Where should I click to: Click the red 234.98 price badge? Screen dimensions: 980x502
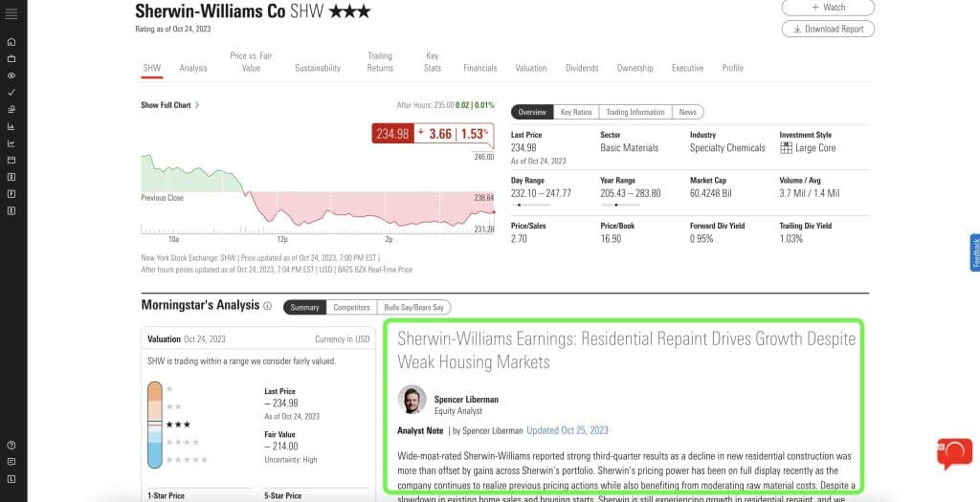pos(392,134)
